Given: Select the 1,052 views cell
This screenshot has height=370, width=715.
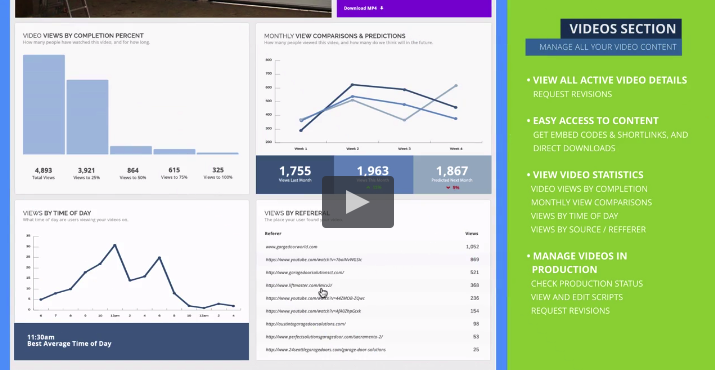Looking at the screenshot, I should click(x=472, y=247).
